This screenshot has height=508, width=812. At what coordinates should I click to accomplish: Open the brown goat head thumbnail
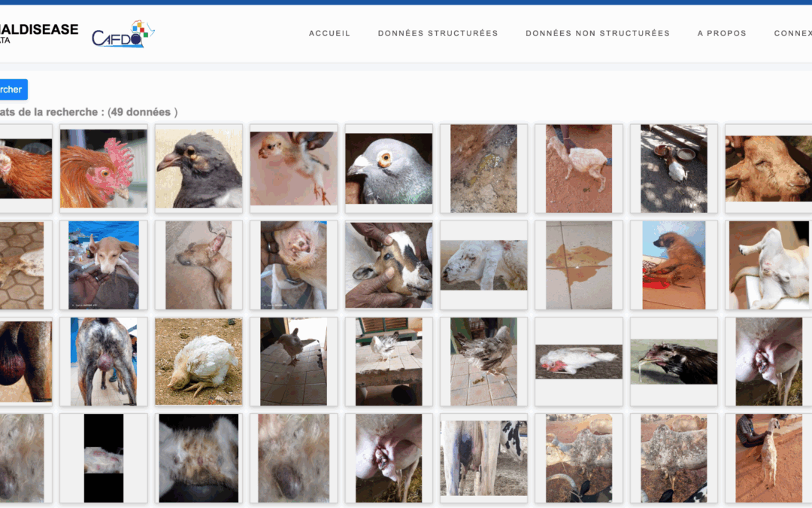[x=768, y=169]
